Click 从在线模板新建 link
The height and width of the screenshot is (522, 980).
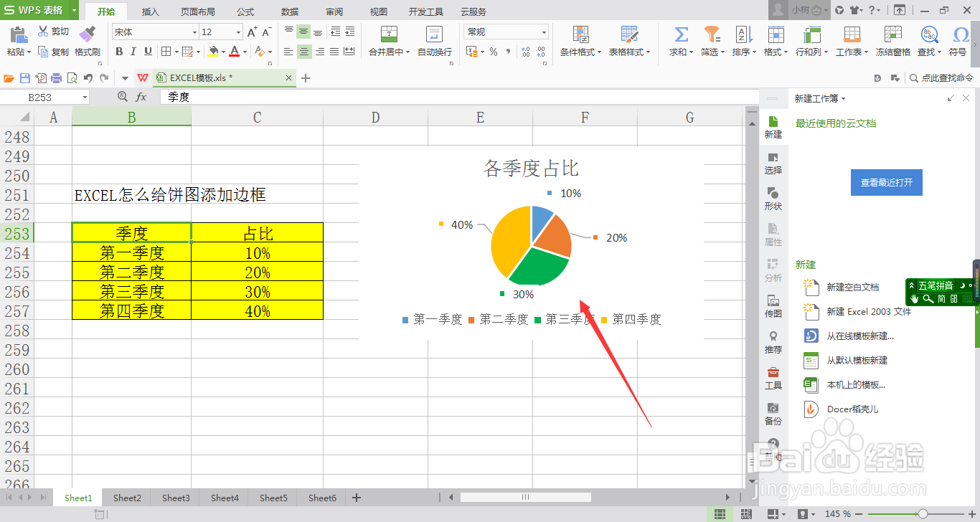[860, 336]
